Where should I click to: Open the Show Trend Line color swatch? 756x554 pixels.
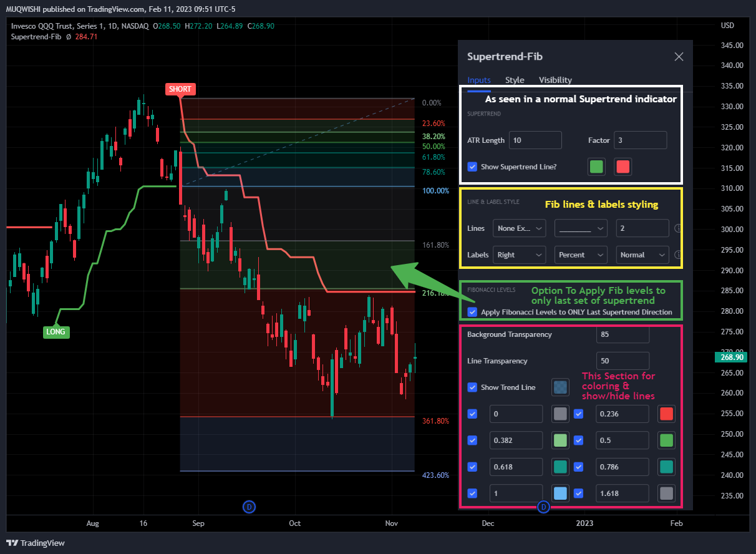tap(560, 387)
